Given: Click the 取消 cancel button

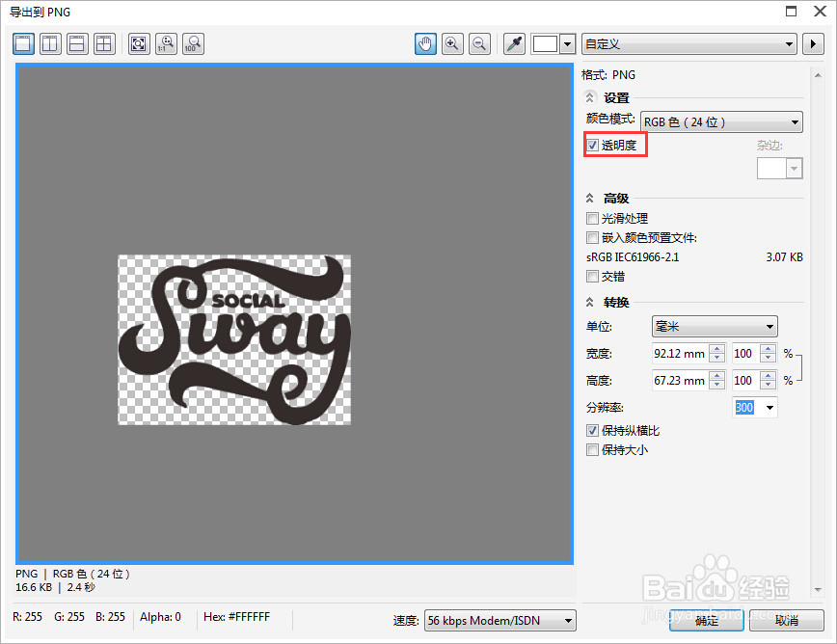Looking at the screenshot, I should click(x=786, y=620).
